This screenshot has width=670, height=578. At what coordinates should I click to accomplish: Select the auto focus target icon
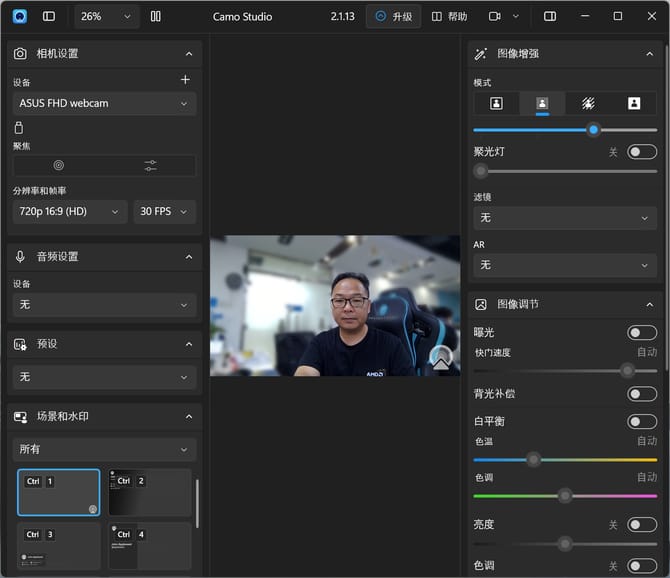(58, 165)
